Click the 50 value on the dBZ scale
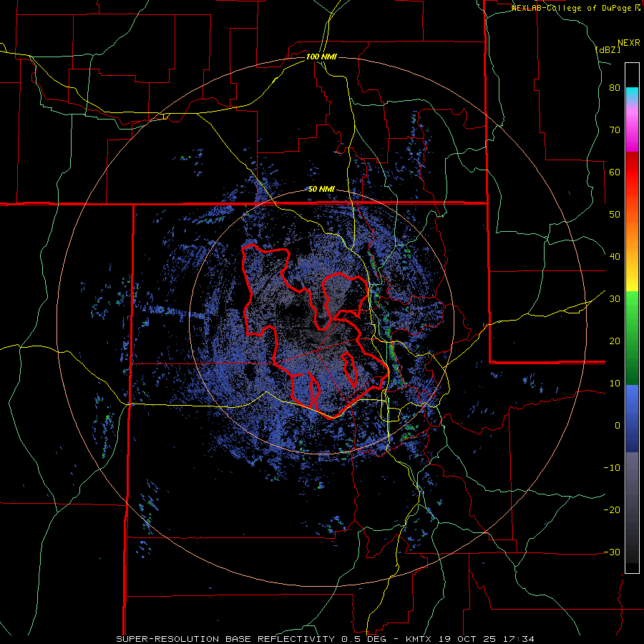The image size is (644, 644). click(x=615, y=215)
